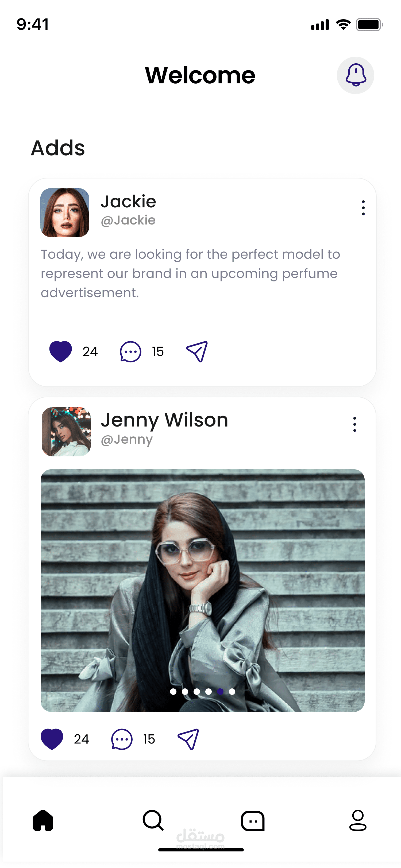Tap Jenny Wilson's profile avatar
Screen dimensions: 401x868
[x=66, y=432]
